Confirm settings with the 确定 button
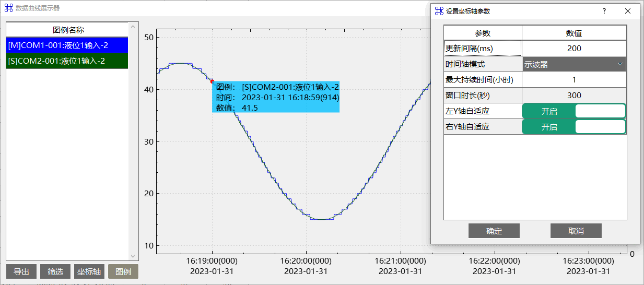The width and height of the screenshot is (644, 285). (494, 231)
